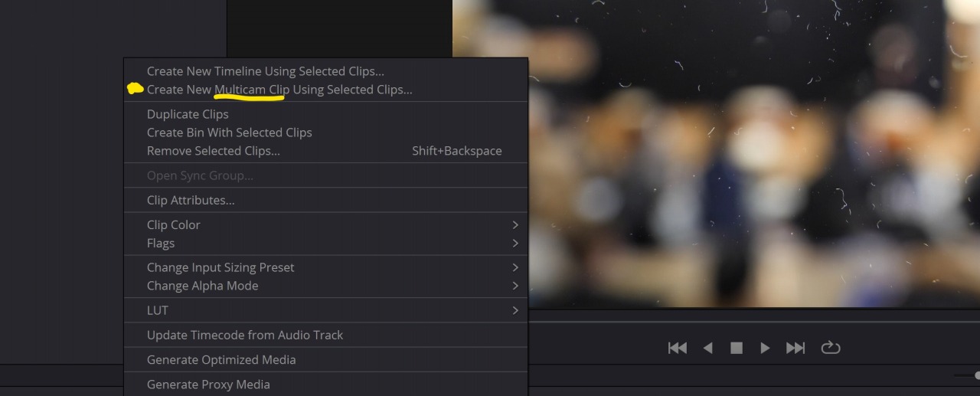This screenshot has width=980, height=396.
Task: Jump to last frame in viewer
Action: [x=795, y=348]
